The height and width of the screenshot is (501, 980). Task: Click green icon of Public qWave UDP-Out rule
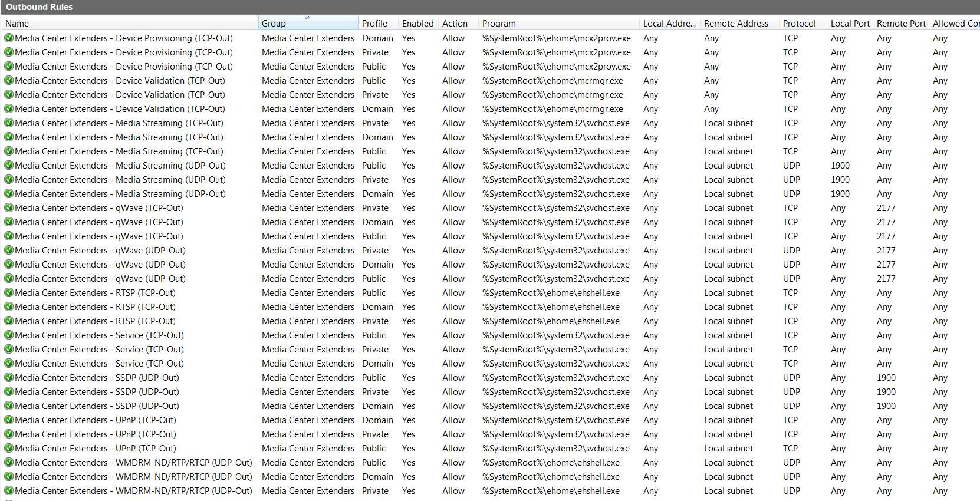[9, 279]
